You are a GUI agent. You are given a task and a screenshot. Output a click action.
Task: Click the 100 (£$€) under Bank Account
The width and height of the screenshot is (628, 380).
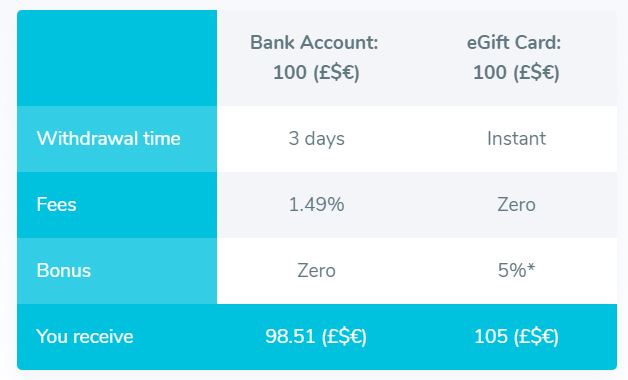[x=316, y=73]
